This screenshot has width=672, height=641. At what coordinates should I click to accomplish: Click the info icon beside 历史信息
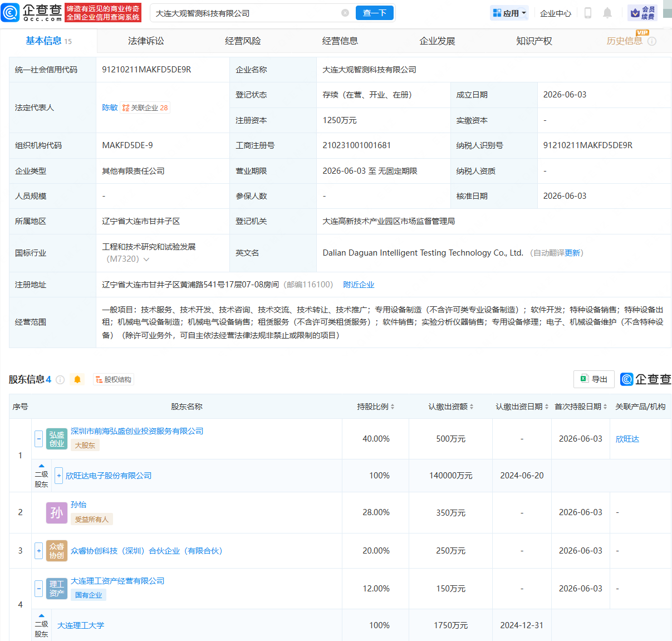click(652, 41)
